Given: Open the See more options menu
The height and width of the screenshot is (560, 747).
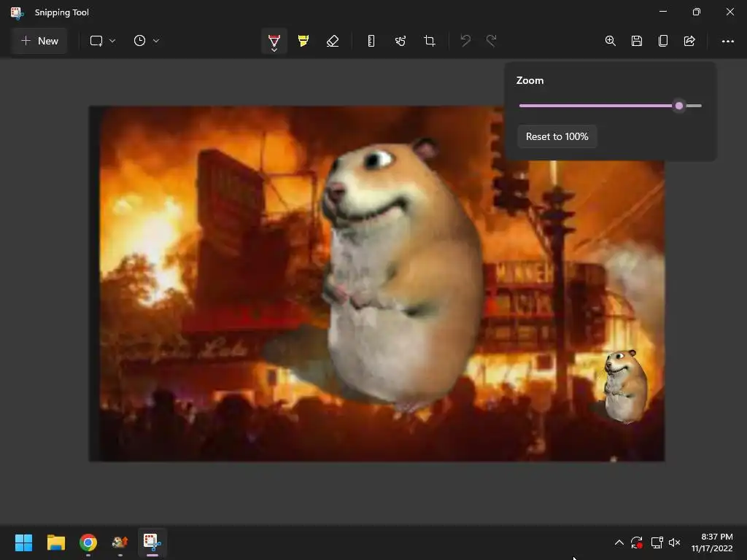Looking at the screenshot, I should tap(727, 42).
